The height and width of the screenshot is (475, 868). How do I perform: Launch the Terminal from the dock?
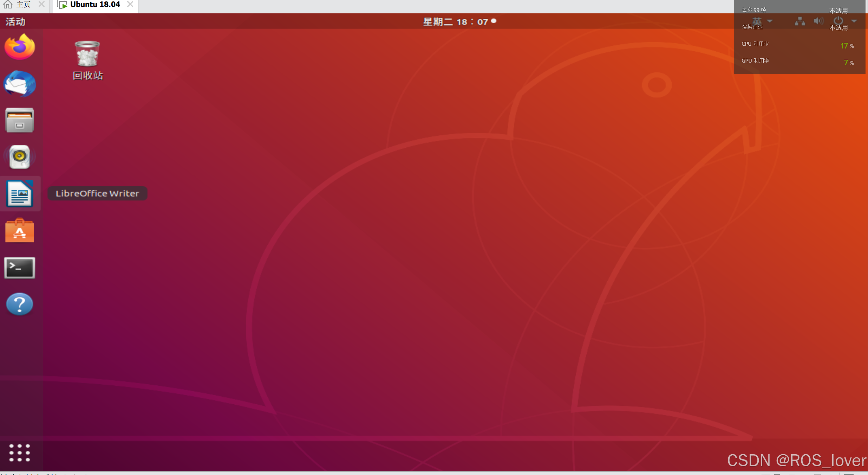20,268
